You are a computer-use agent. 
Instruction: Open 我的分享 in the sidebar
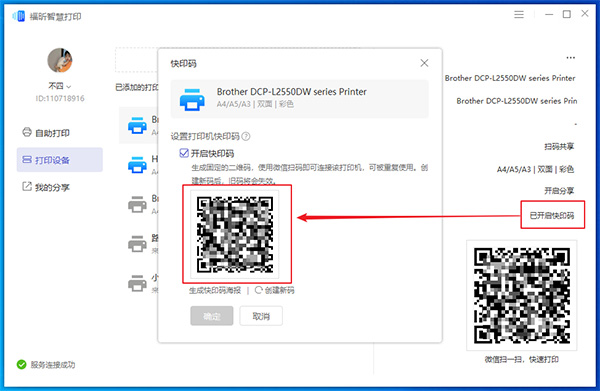click(46, 187)
